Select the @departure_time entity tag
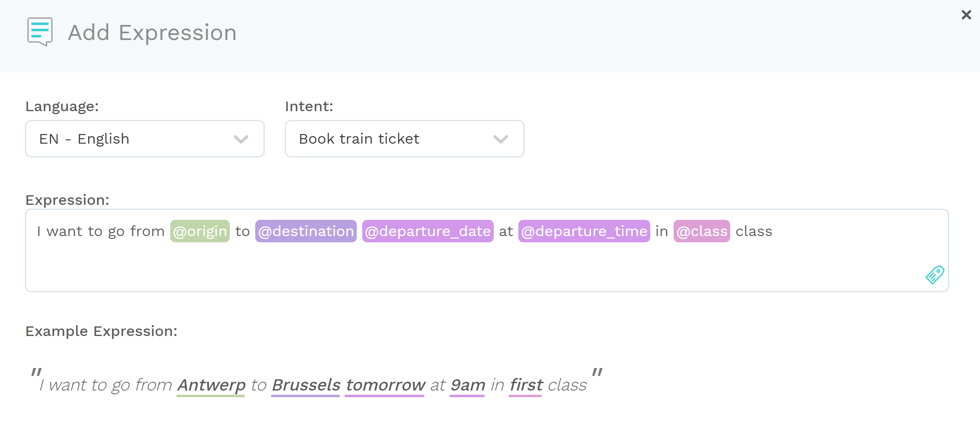The width and height of the screenshot is (980, 433). coord(584,231)
